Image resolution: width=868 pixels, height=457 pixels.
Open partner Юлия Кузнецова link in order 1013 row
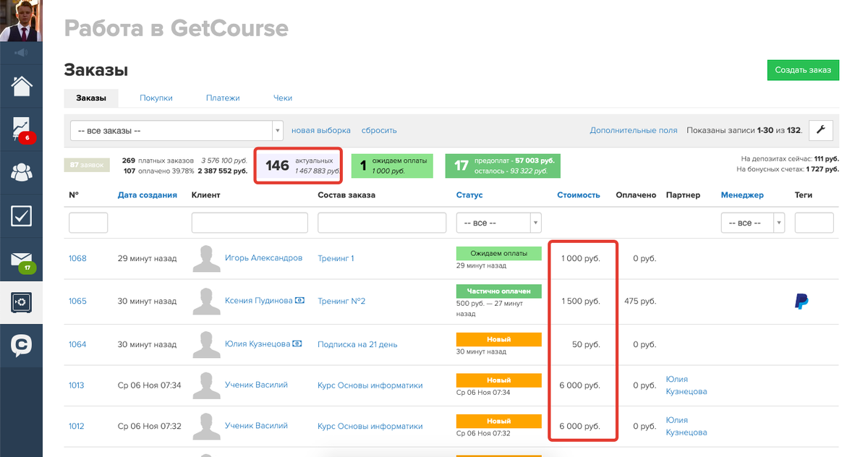(x=686, y=385)
